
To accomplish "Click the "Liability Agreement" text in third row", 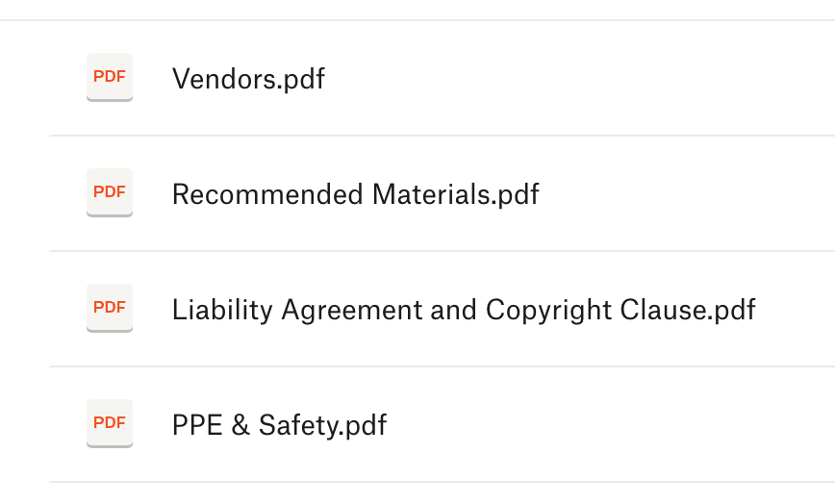I will 297,310.
